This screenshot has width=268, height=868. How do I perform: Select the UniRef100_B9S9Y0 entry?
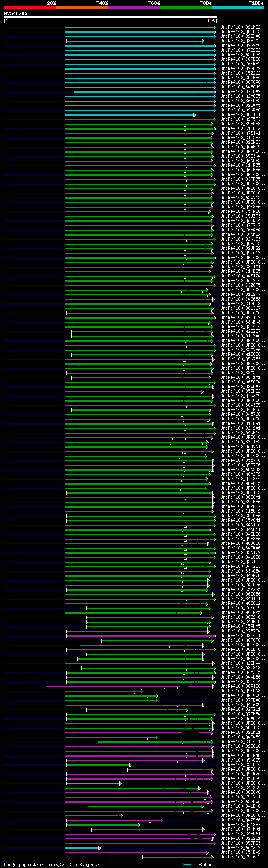[240, 45]
